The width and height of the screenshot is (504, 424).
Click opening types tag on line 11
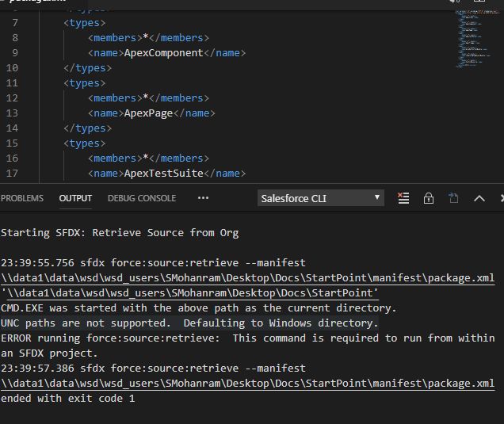click(x=85, y=83)
